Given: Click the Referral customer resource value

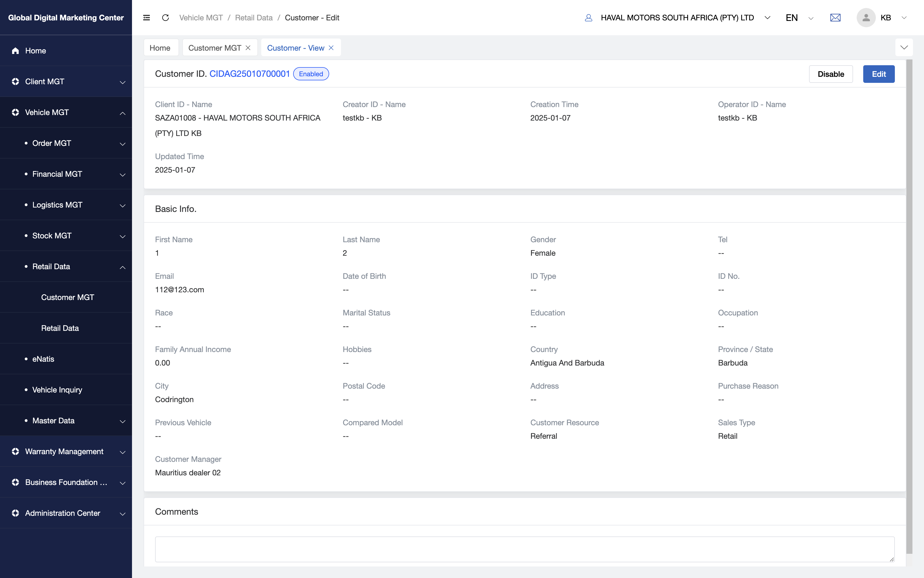Looking at the screenshot, I should pyautogui.click(x=544, y=436).
